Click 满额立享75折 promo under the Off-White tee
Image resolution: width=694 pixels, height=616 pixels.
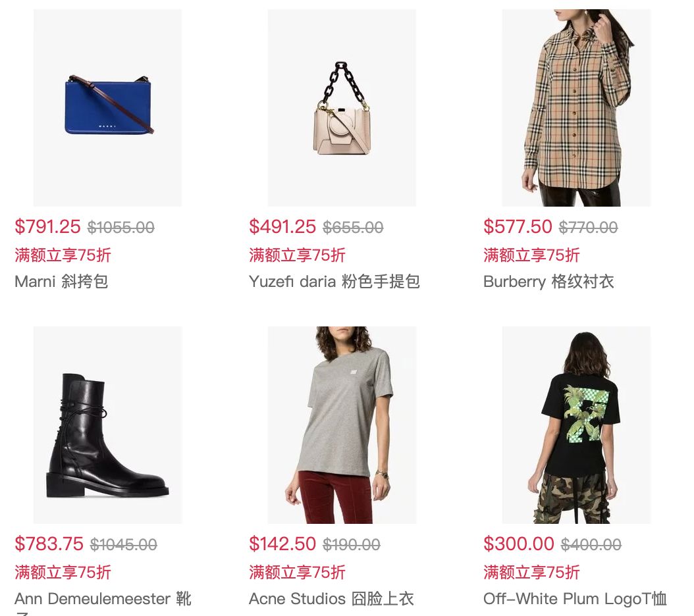531,572
